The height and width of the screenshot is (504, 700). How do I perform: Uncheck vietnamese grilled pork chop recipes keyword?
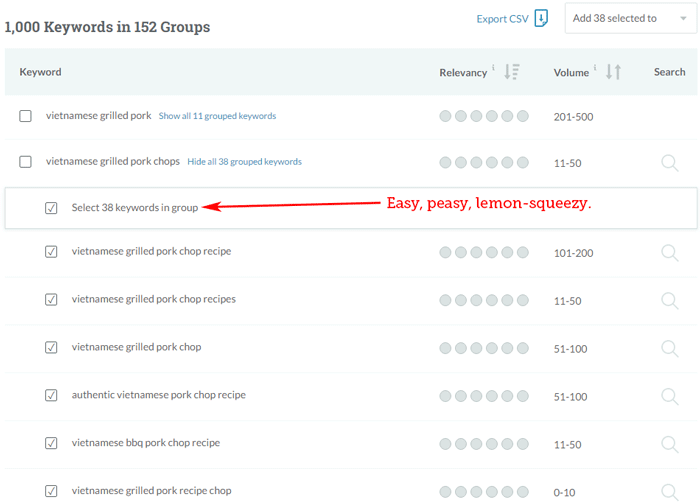click(x=51, y=300)
